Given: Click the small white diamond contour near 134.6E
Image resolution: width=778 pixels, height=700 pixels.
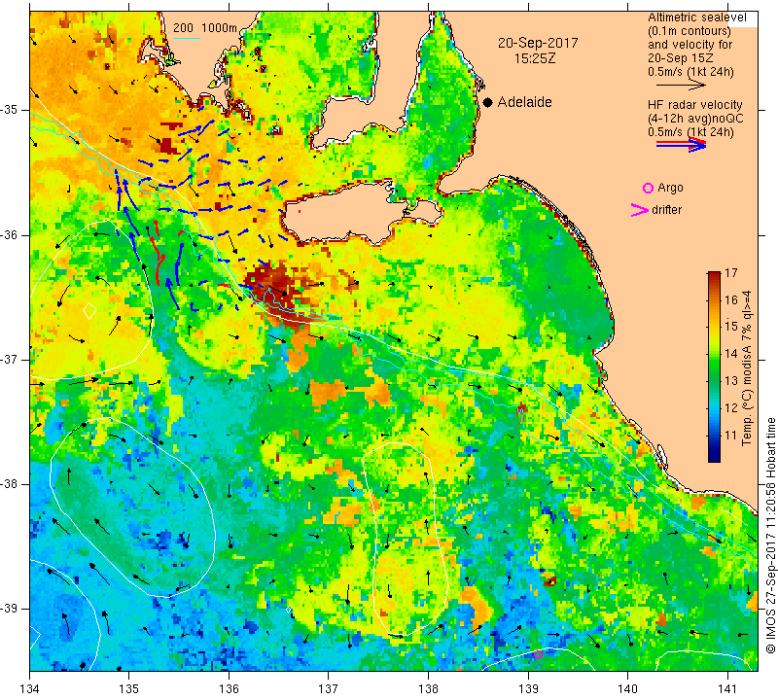Looking at the screenshot, I should point(89,311).
